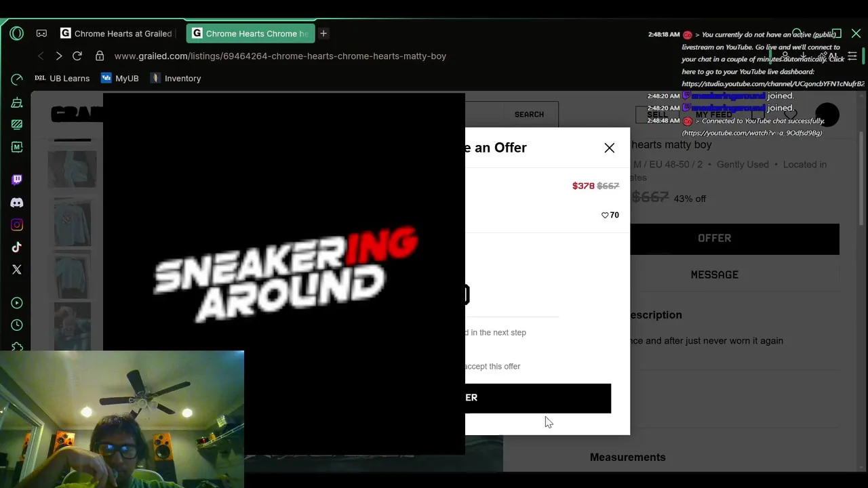Click the profile person icon in browser toolbar
Image resolution: width=868 pixels, height=488 pixels.
pyautogui.click(x=785, y=56)
